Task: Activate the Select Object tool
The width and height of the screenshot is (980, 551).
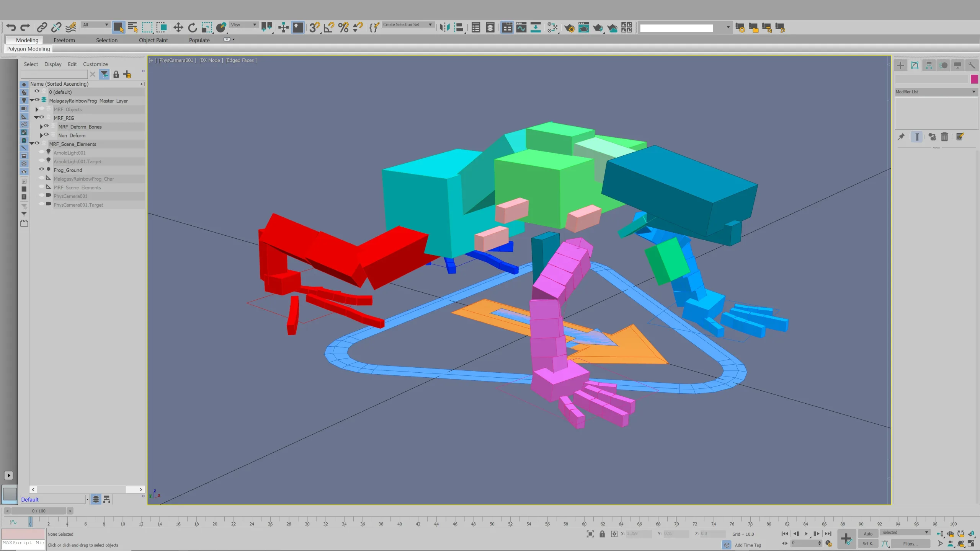Action: 118,28
